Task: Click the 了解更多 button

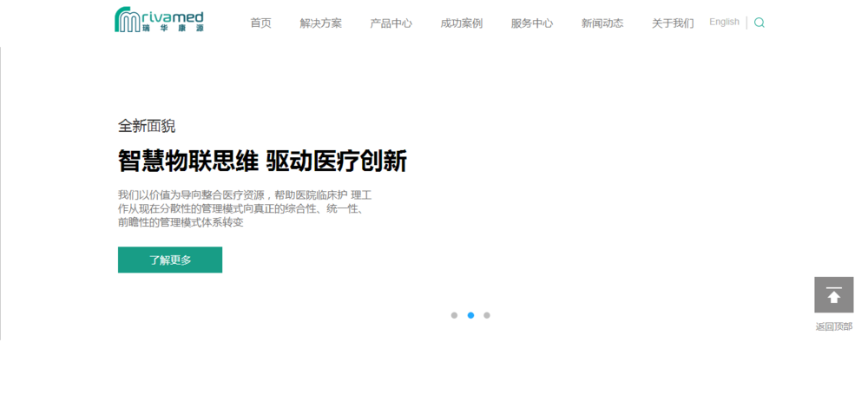Action: [170, 260]
